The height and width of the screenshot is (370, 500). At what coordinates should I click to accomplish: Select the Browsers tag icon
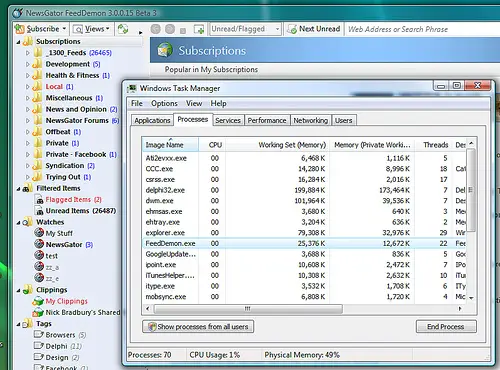pyautogui.click(x=39, y=334)
